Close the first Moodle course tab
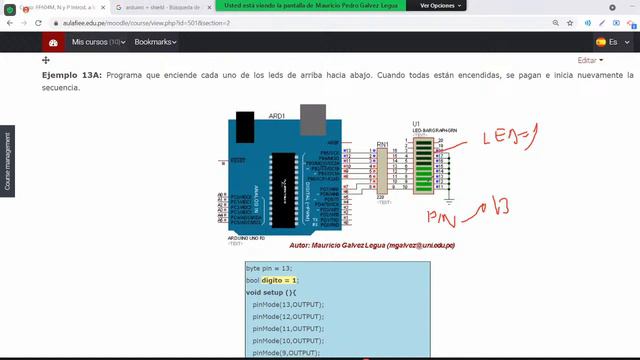Screen dimensions: 640x360 pyautogui.click(x=103, y=7)
